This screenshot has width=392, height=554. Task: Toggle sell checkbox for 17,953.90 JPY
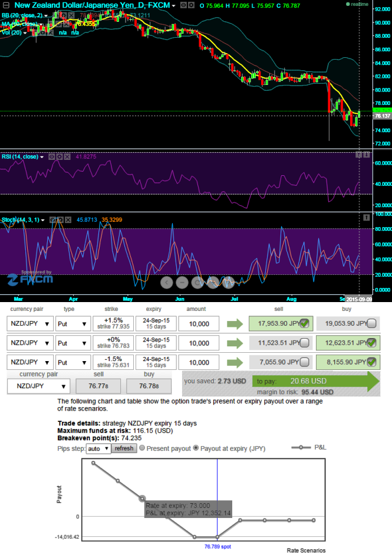coord(304,323)
